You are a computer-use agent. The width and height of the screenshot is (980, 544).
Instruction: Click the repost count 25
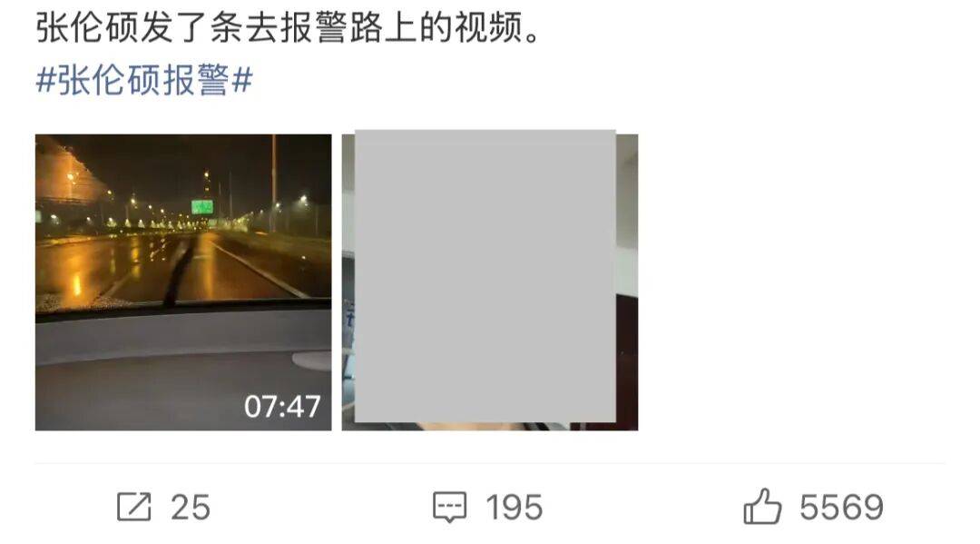click(x=191, y=507)
